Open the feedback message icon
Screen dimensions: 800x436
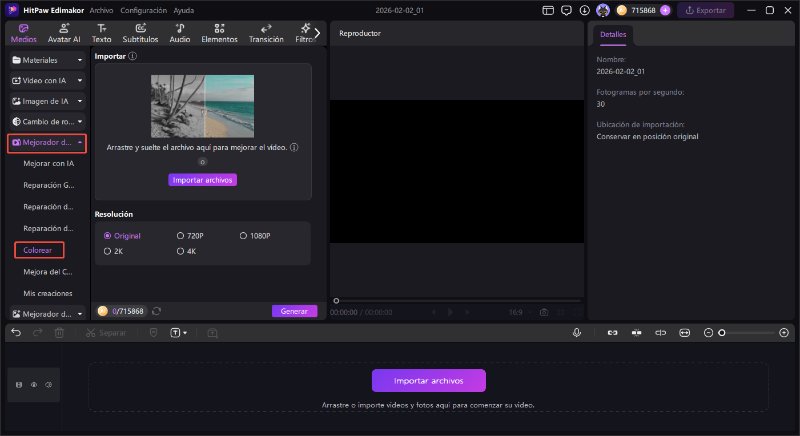pyautogui.click(x=566, y=10)
